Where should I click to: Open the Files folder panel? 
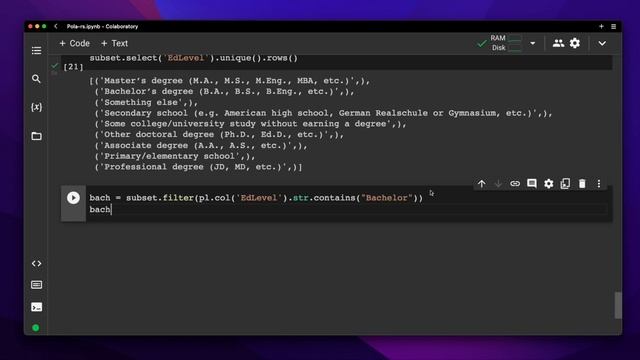coord(36,136)
